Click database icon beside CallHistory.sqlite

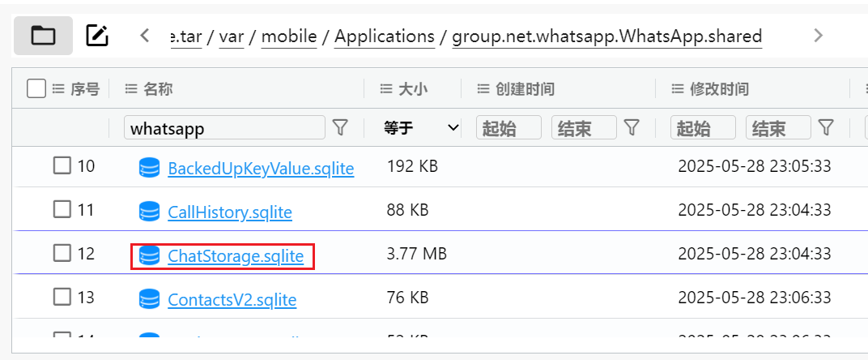[x=149, y=212]
